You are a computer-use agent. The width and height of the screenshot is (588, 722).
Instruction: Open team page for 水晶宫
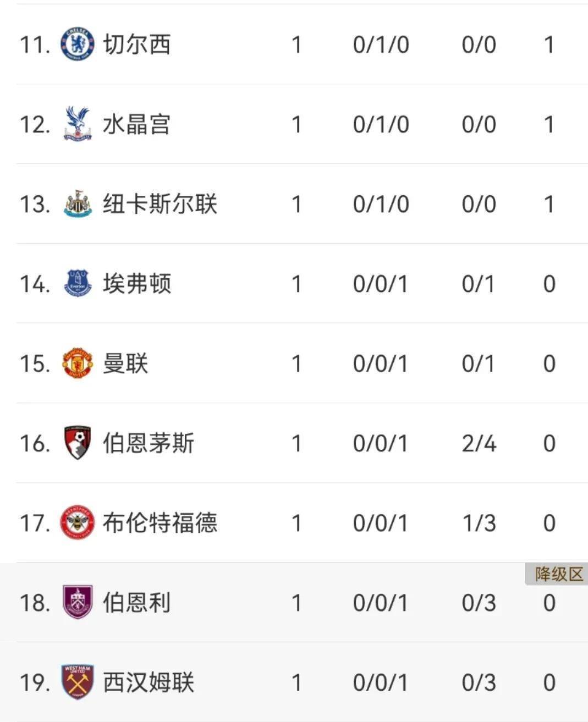point(136,124)
